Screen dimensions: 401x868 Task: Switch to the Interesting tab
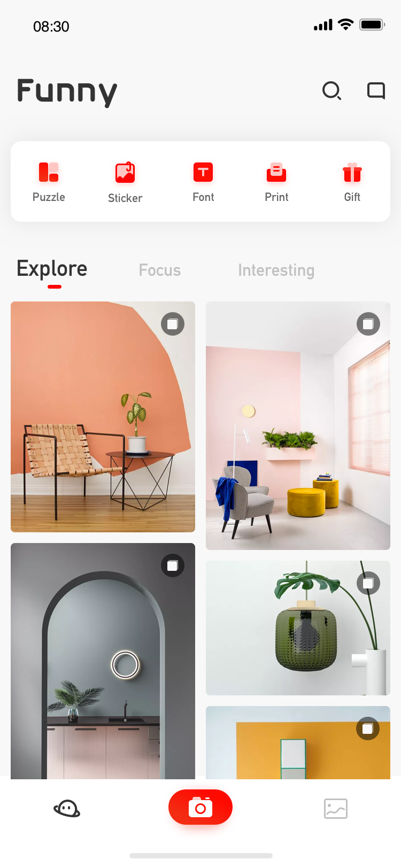(276, 270)
